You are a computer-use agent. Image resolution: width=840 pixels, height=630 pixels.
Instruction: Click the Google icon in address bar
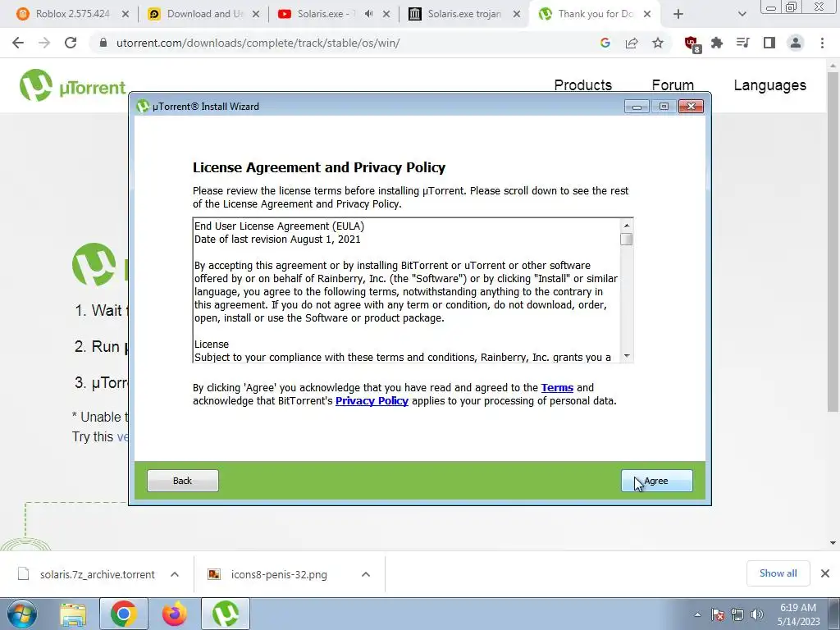tap(605, 43)
